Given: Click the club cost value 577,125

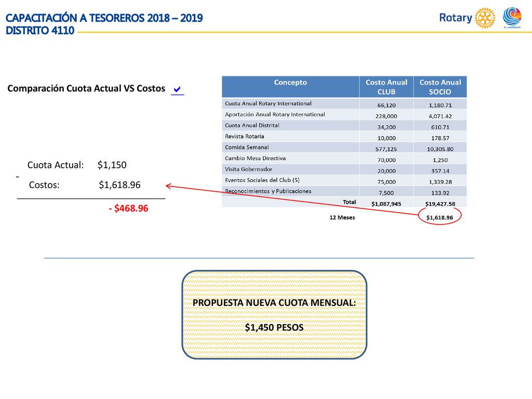Looking at the screenshot, I should pyautogui.click(x=387, y=149).
